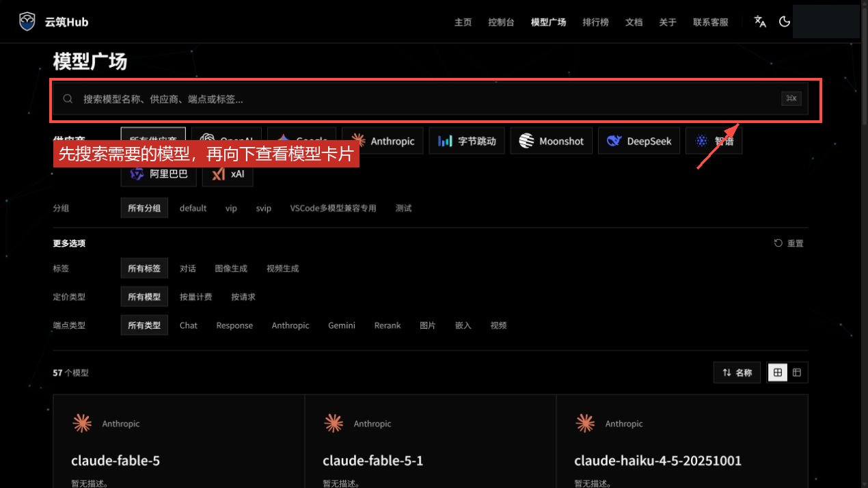Image resolution: width=868 pixels, height=488 pixels.
Task: Filter by Moonshot provider
Action: pos(552,141)
